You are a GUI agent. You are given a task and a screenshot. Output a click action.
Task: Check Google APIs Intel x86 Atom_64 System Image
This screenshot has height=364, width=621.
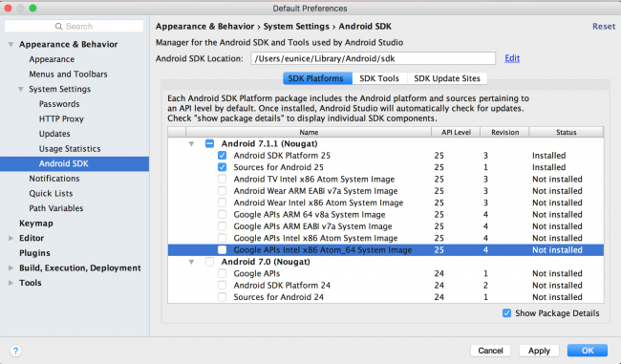(223, 250)
